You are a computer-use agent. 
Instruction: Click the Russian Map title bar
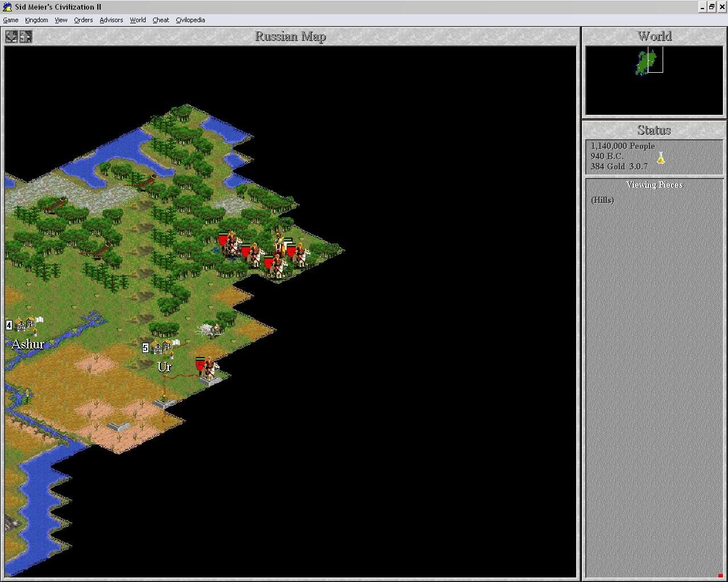[x=291, y=36]
